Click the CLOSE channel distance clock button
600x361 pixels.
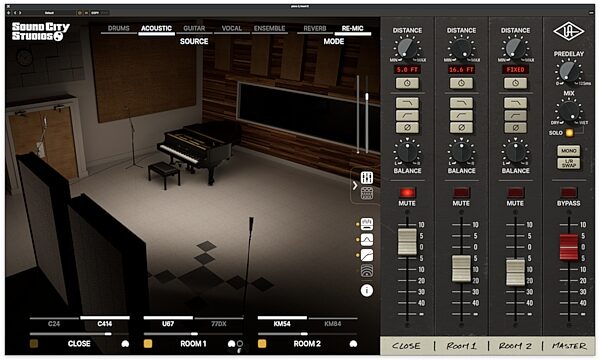(x=407, y=83)
